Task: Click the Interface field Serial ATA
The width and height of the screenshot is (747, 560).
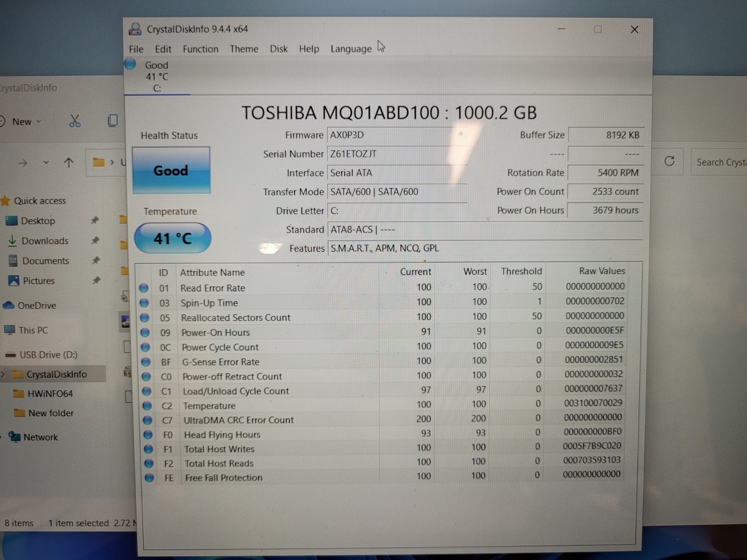Action: tap(397, 173)
